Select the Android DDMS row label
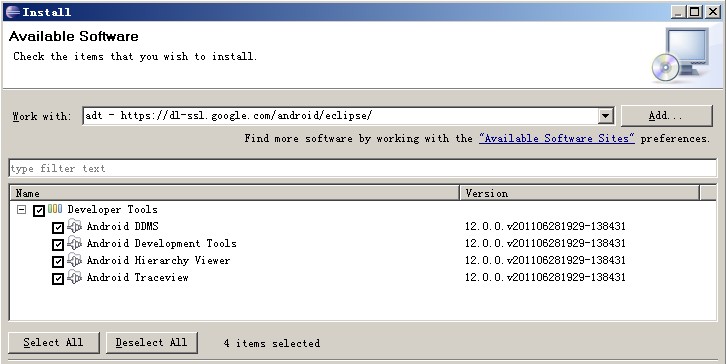The width and height of the screenshot is (726, 364). (x=123, y=226)
